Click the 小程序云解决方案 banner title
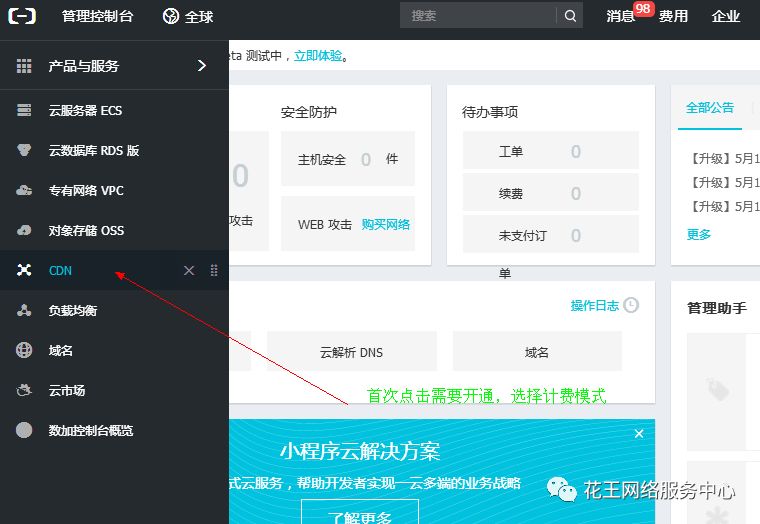Screen dimensions: 760x524 (360, 452)
